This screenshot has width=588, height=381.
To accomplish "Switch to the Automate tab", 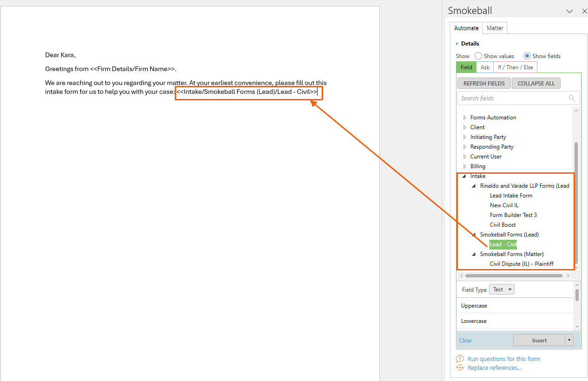I will 466,28.
